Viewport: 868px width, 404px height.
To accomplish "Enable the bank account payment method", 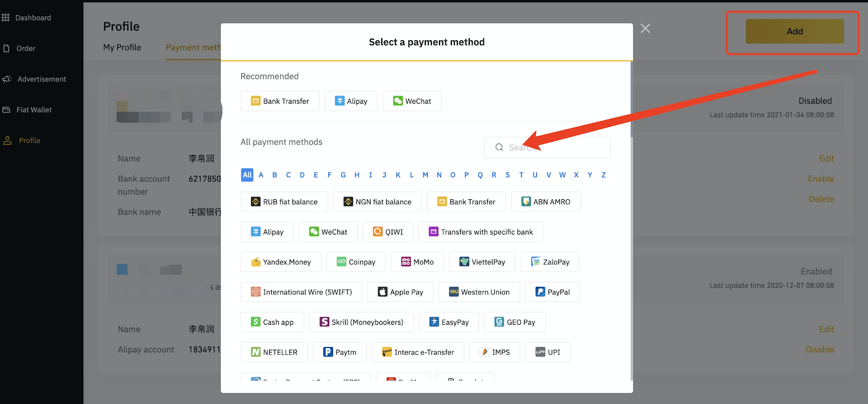I will [x=821, y=179].
